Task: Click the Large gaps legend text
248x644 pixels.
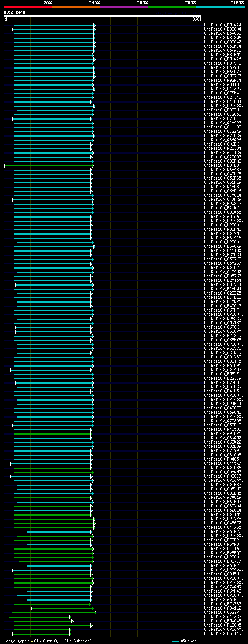Action: pos(48,641)
